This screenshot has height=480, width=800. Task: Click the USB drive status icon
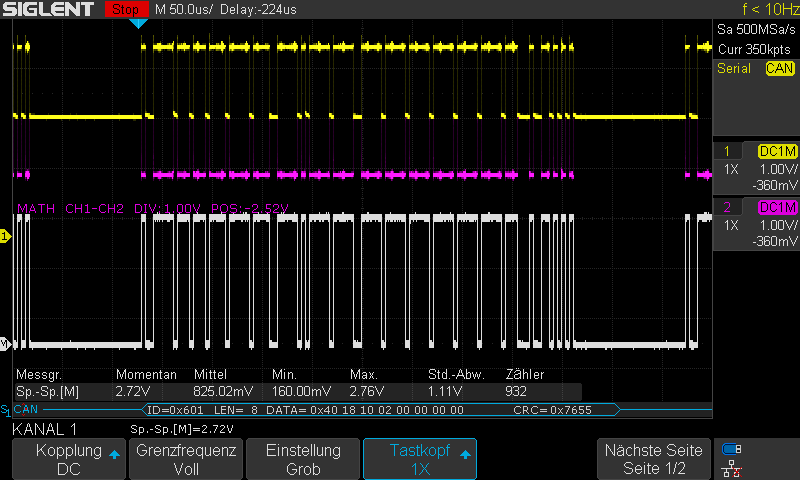tap(731, 449)
